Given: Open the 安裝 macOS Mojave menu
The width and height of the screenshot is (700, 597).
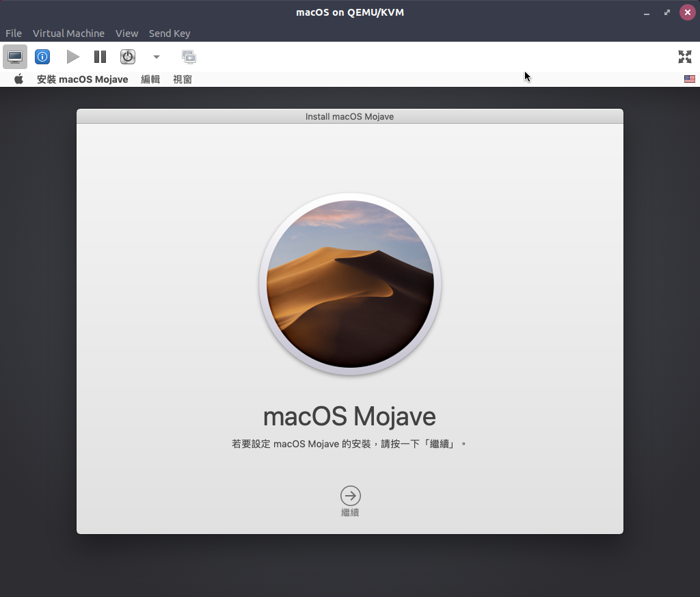Looking at the screenshot, I should click(x=83, y=79).
